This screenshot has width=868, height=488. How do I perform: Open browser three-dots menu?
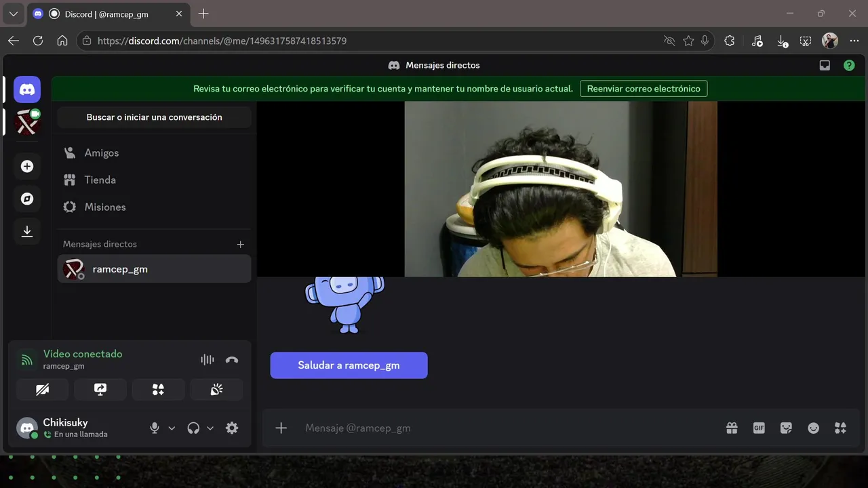click(x=854, y=41)
